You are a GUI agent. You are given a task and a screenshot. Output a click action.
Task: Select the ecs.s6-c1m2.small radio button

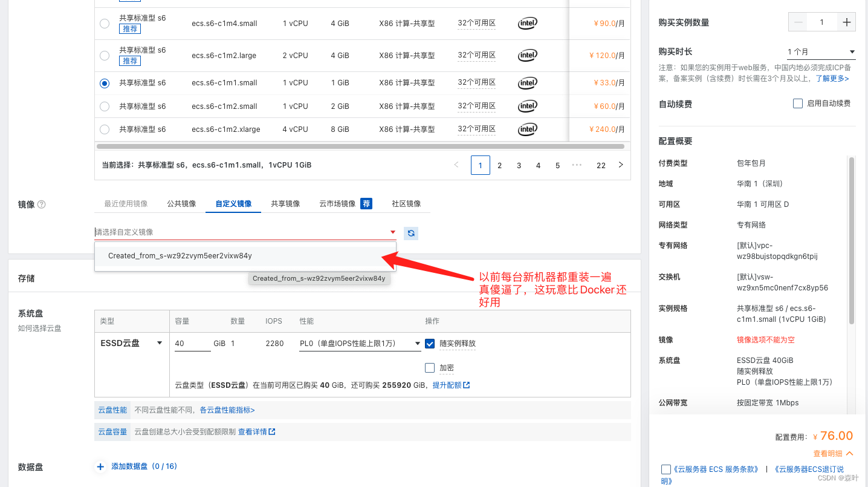tap(105, 106)
